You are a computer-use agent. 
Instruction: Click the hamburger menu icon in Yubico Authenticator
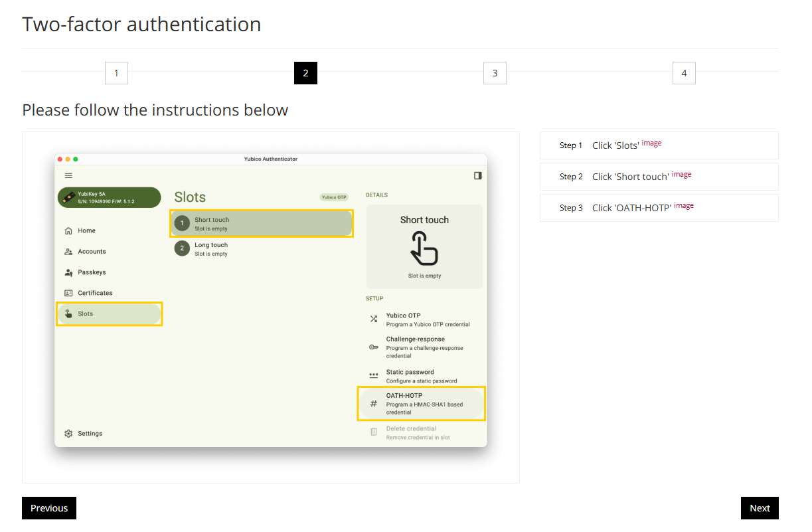pyautogui.click(x=68, y=175)
